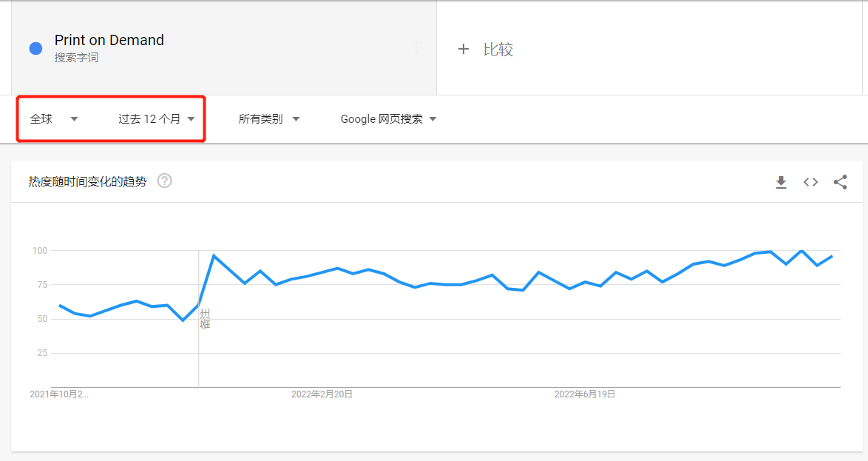Edit the Print on Demand search term
This screenshot has height=461, width=868.
point(109,41)
